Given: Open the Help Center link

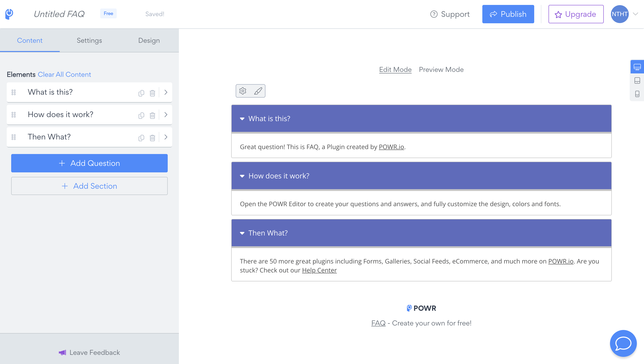Looking at the screenshot, I should click(319, 270).
